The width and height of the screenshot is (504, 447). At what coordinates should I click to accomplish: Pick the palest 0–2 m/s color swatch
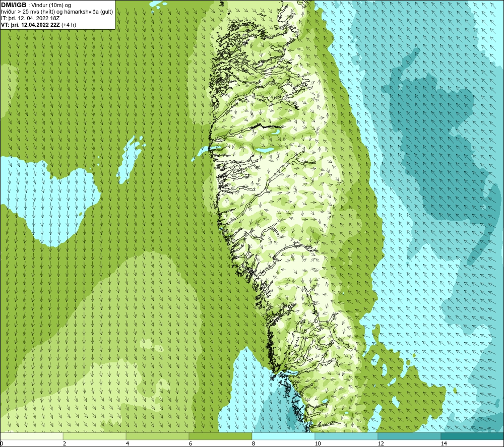coord(31,436)
